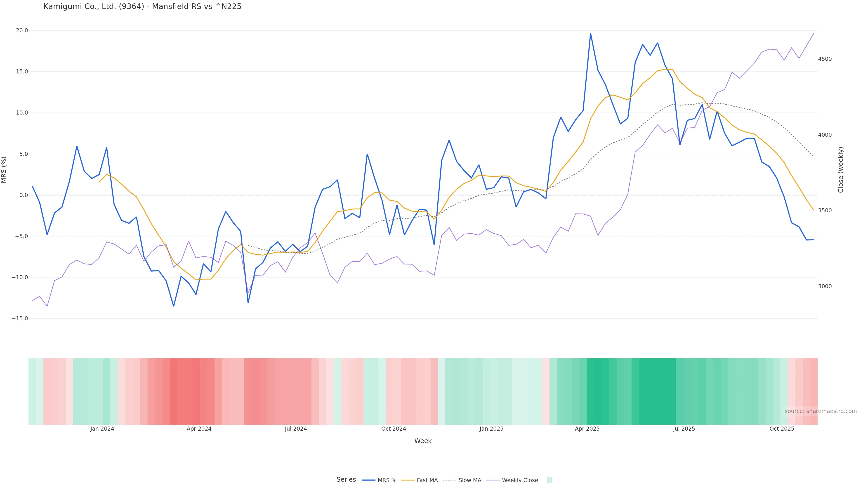Click the "MRS (%)" left axis title
This screenshot has width=868, height=488.
pyautogui.click(x=4, y=170)
